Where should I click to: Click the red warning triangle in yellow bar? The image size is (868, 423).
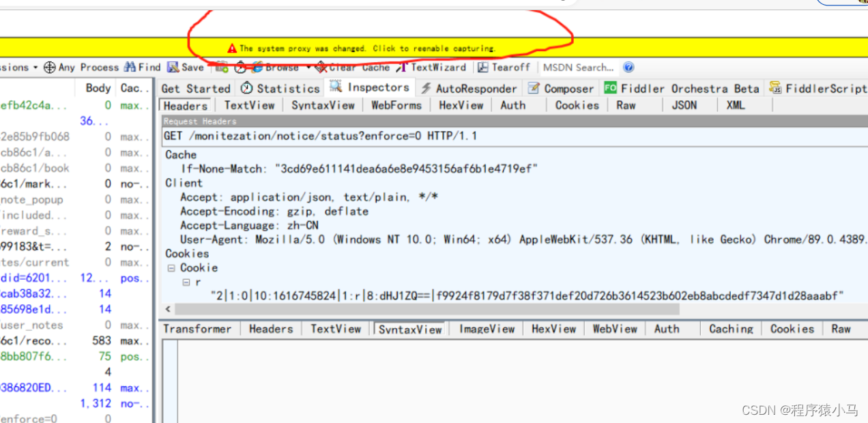[232, 48]
